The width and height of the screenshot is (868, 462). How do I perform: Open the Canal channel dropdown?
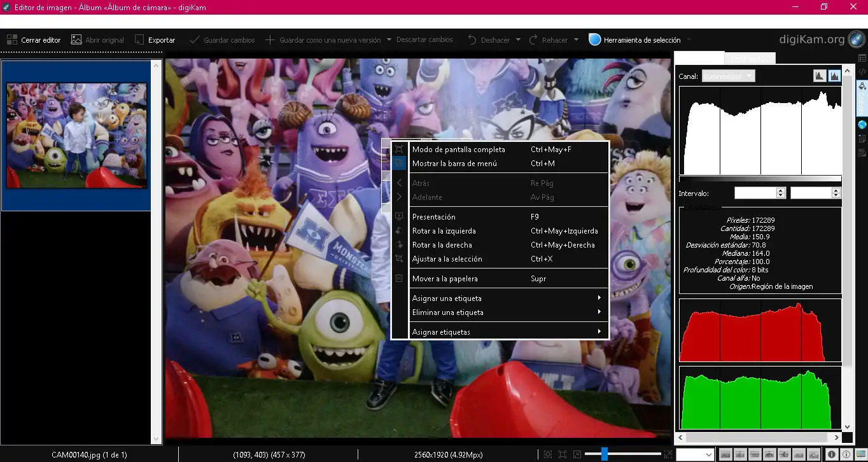coord(728,76)
